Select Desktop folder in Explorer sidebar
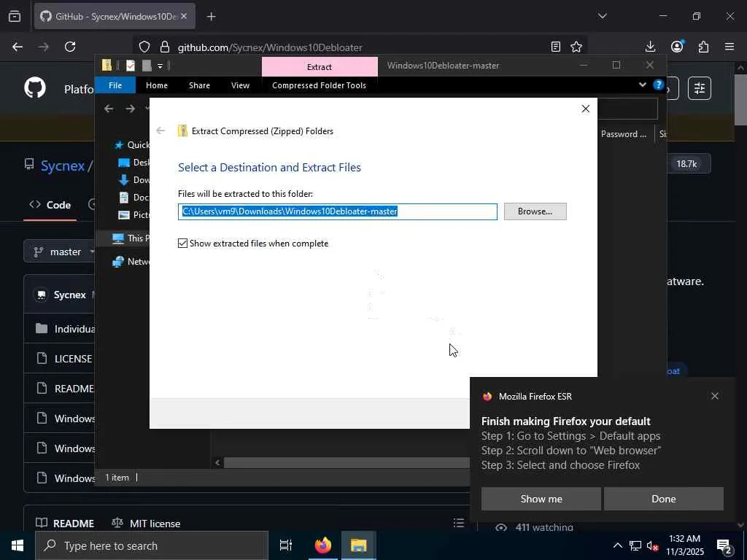 [x=134, y=163]
